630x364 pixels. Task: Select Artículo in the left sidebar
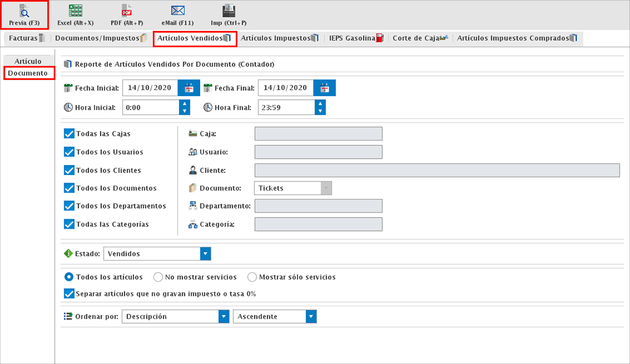click(28, 61)
